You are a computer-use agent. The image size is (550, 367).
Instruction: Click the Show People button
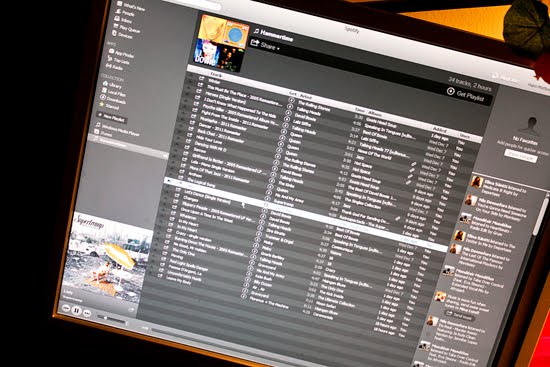(521, 155)
